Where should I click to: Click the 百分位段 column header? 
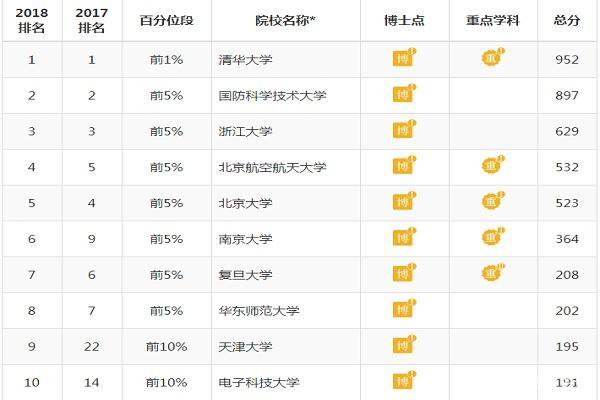(166, 20)
